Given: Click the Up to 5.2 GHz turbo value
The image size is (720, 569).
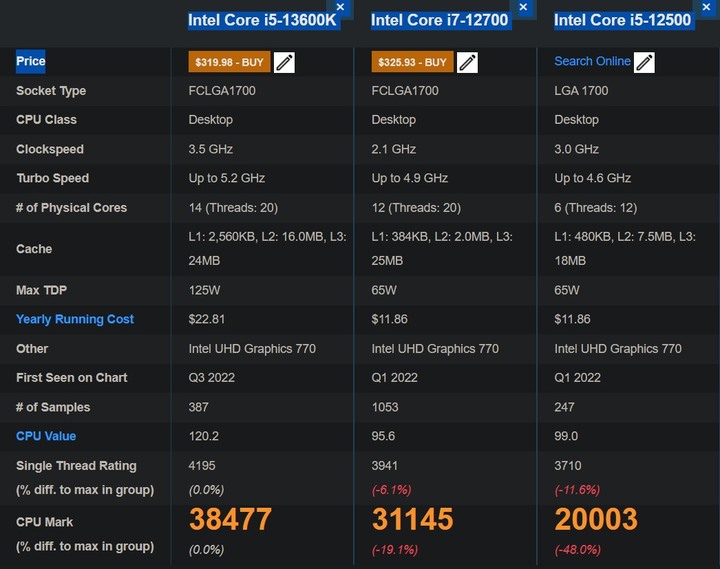Looking at the screenshot, I should [227, 178].
